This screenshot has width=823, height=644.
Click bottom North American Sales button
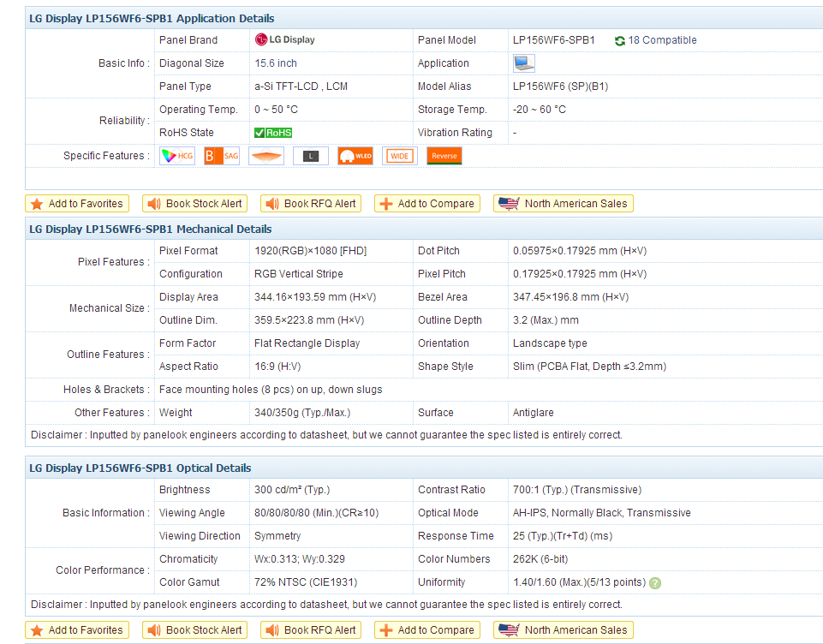564,629
